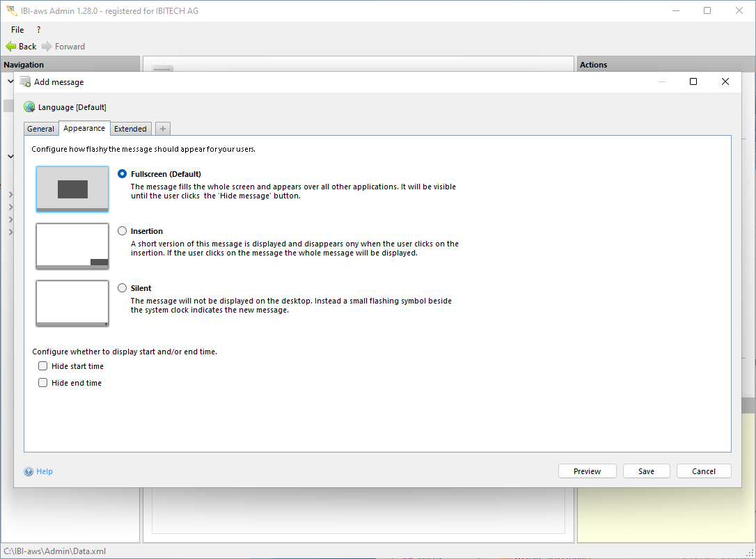Select the Fullscreen preview thumbnail
756x559 pixels.
(x=72, y=189)
